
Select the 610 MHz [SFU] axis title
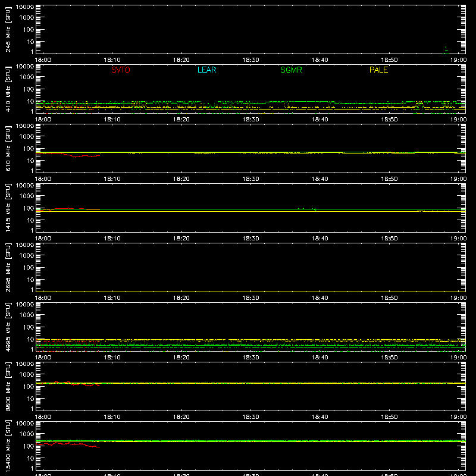[8, 148]
